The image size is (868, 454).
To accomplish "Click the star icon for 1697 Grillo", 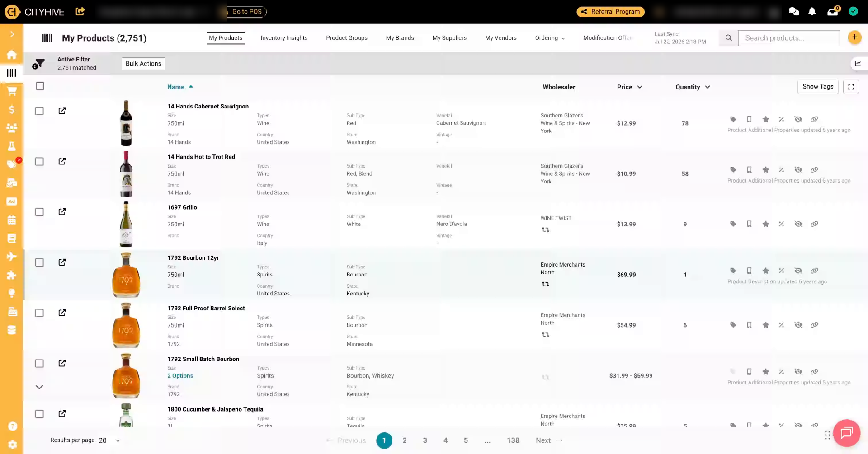I will coord(765,224).
